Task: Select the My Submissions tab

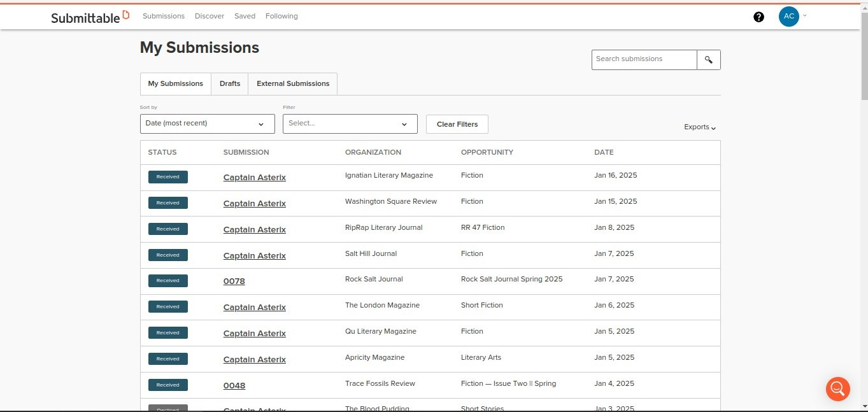Action: coord(175,83)
